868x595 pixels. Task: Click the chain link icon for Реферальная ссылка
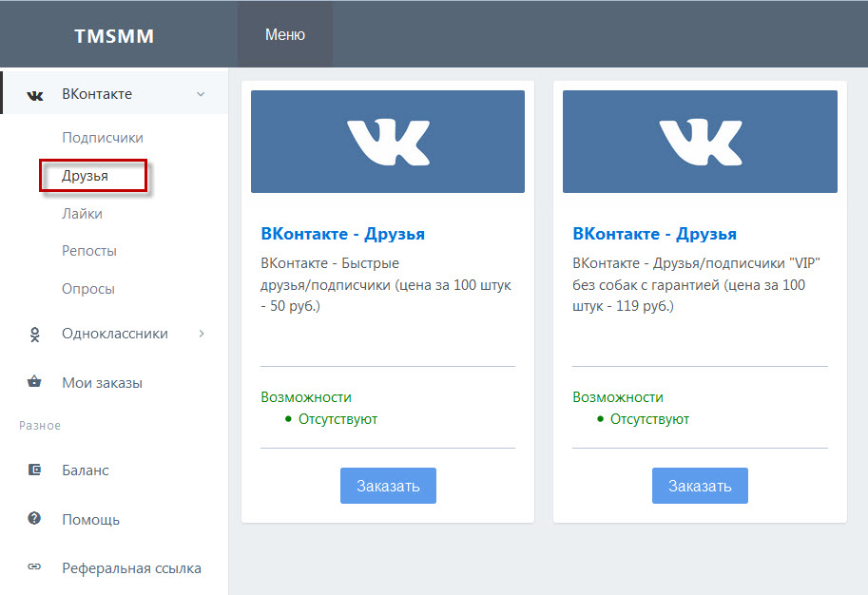[35, 567]
